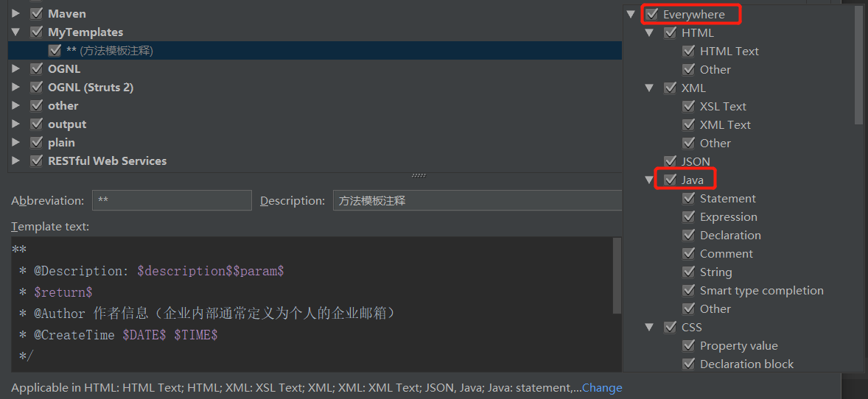
Task: Expand the other template group
Action: pyautogui.click(x=15, y=106)
